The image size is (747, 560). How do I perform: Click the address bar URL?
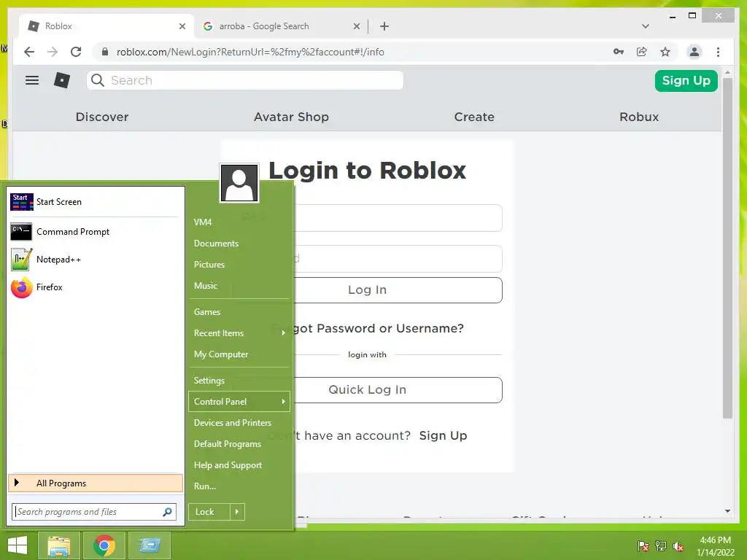[x=250, y=52]
